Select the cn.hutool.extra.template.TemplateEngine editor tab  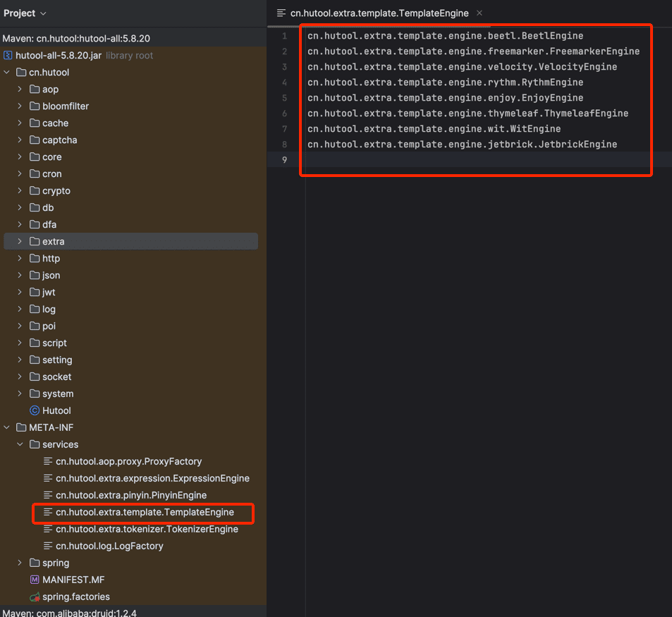coord(379,13)
